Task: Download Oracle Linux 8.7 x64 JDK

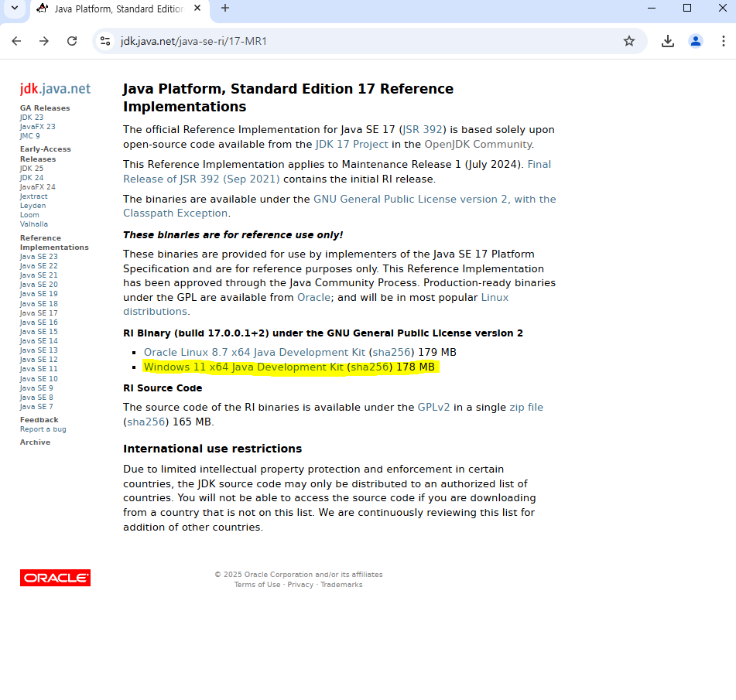Action: click(x=255, y=353)
